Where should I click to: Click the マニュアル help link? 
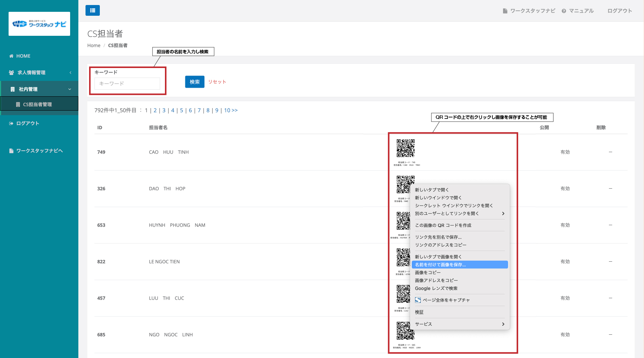pyautogui.click(x=581, y=11)
